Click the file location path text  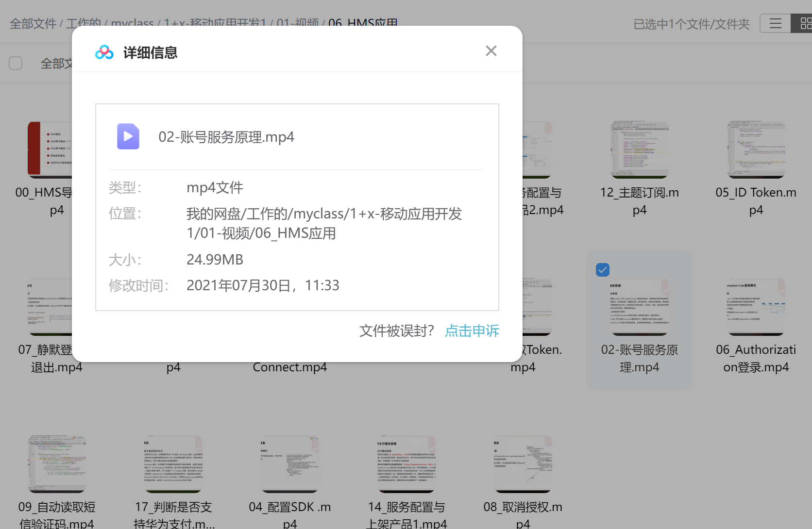pyautogui.click(x=324, y=223)
